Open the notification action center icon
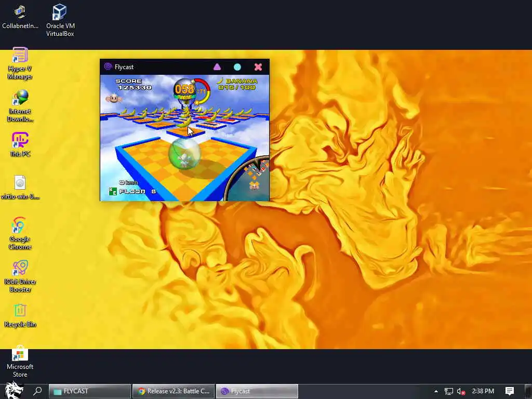This screenshot has height=399, width=532. (x=510, y=391)
